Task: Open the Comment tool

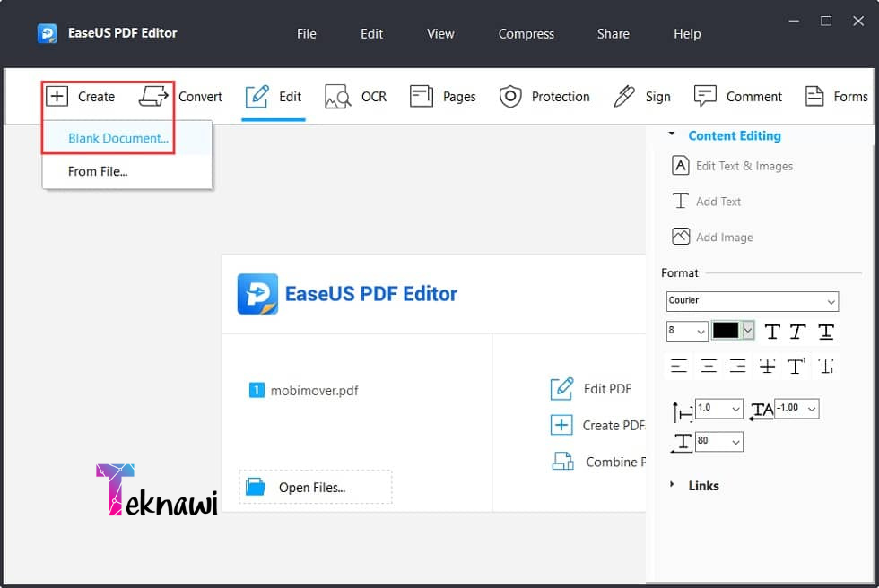Action: point(737,96)
